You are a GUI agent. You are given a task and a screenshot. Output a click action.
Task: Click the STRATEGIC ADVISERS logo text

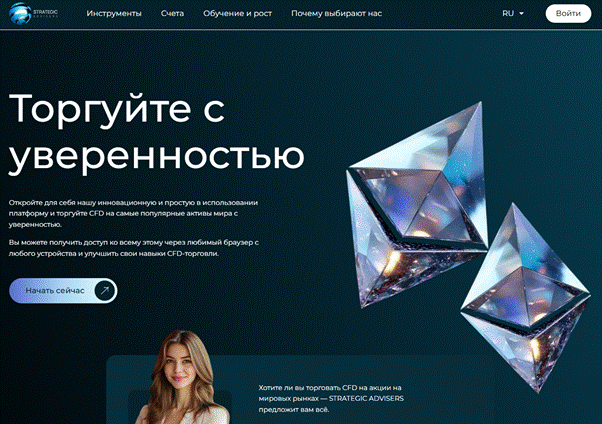click(x=45, y=13)
